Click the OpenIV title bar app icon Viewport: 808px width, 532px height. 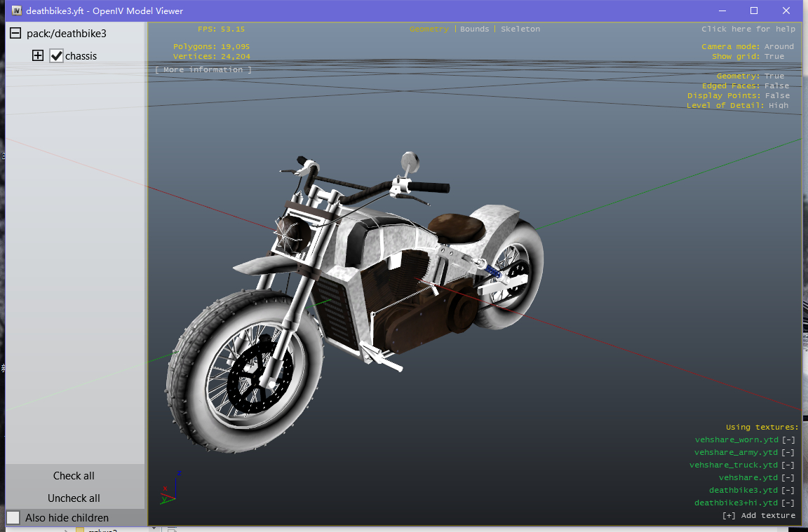coord(17,11)
